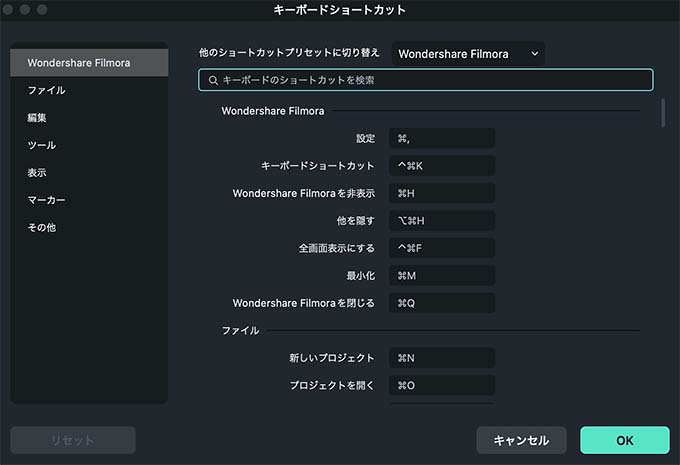Viewport: 680px width, 465px height.
Task: Open the ツール category in sidebar
Action: 89,145
